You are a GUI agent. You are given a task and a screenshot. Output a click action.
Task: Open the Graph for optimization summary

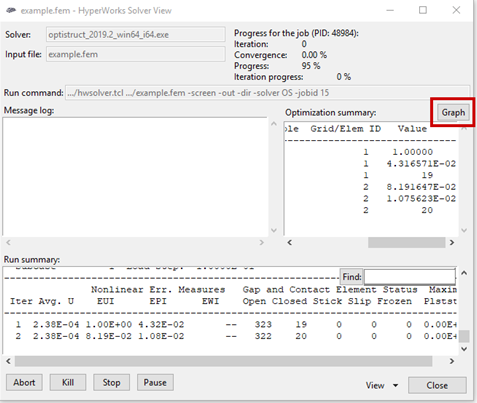pos(453,112)
